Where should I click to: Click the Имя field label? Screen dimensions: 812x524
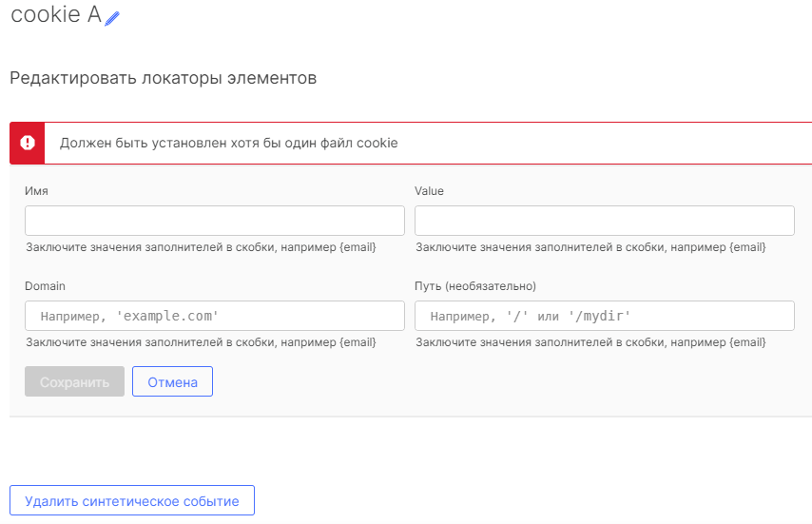coord(36,191)
